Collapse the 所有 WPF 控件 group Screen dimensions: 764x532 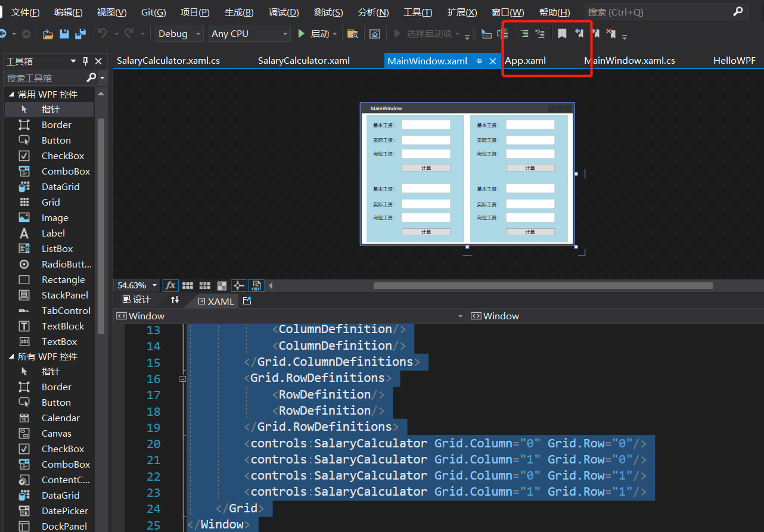(11, 356)
